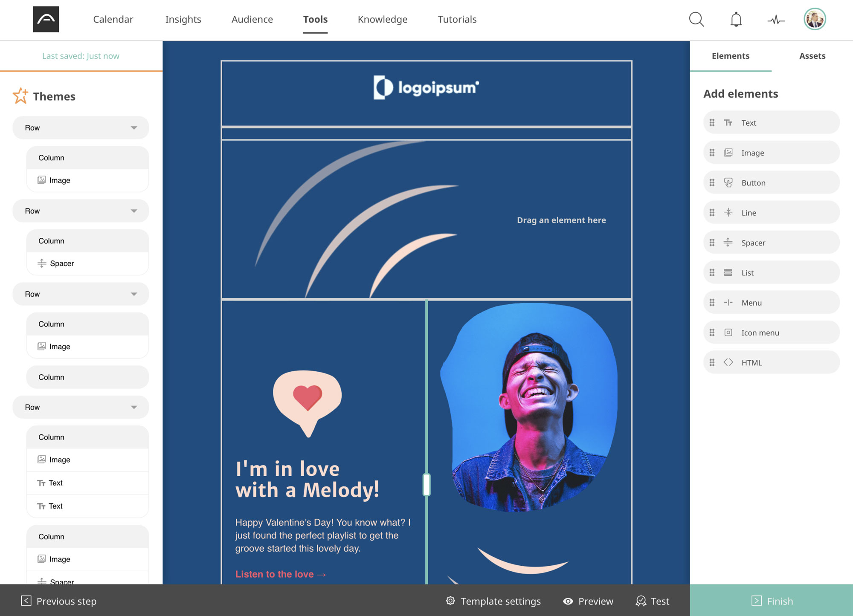Open the Insights menu

(183, 19)
